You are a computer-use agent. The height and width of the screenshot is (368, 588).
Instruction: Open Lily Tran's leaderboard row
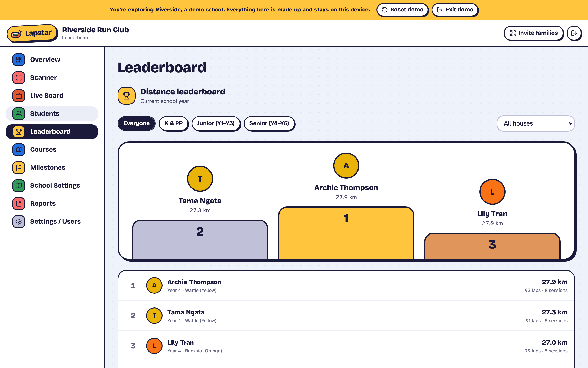click(x=346, y=346)
